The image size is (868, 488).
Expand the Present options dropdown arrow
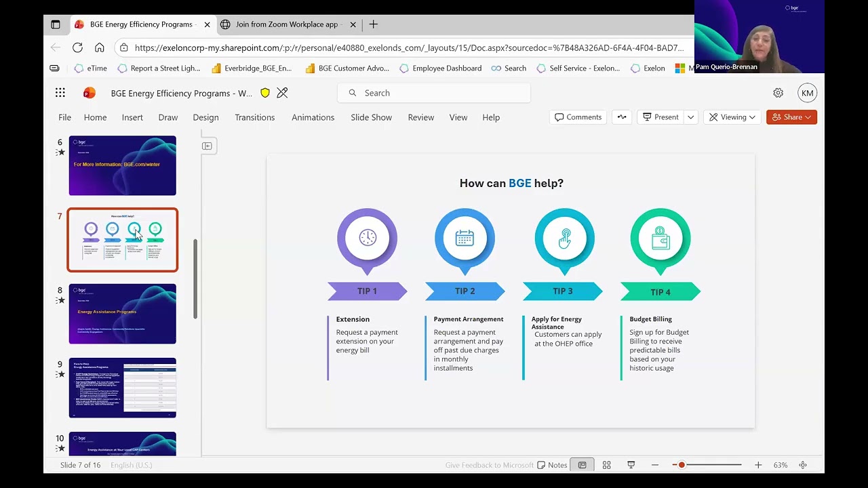click(690, 117)
